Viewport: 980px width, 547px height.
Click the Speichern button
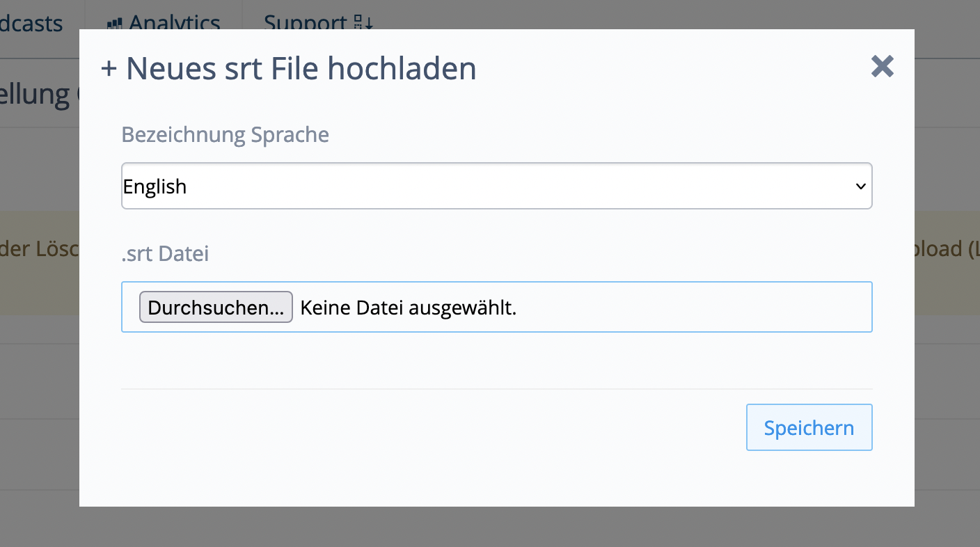coord(809,427)
